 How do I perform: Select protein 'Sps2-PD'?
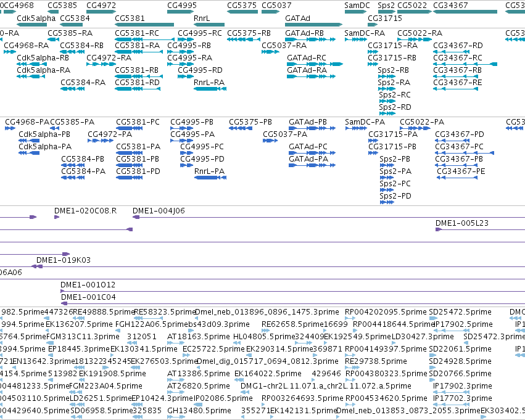click(395, 196)
